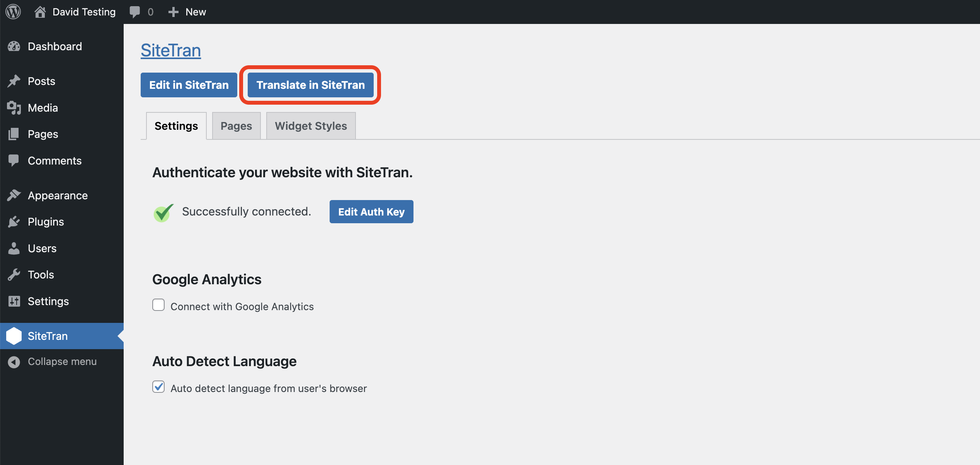Click New in the admin bar

pos(196,12)
